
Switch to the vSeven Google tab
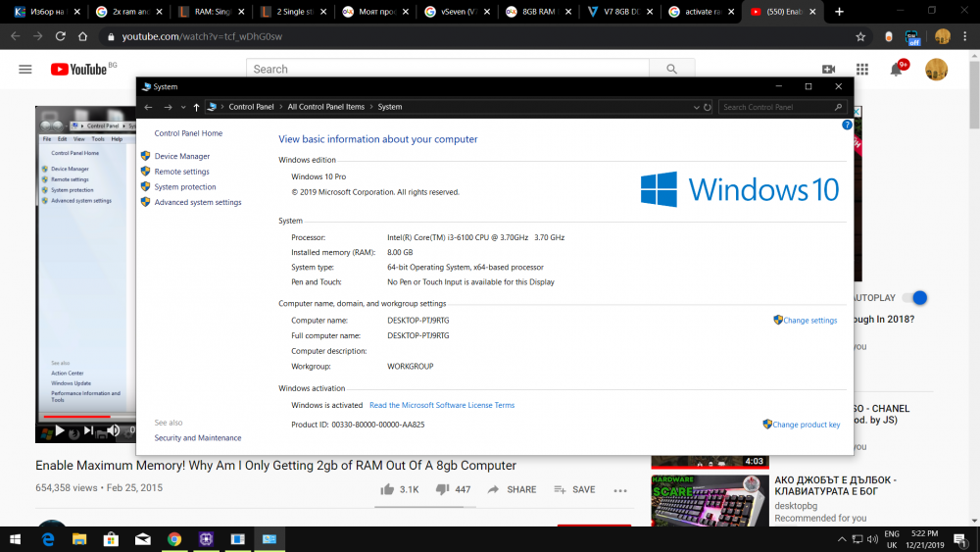(x=457, y=12)
